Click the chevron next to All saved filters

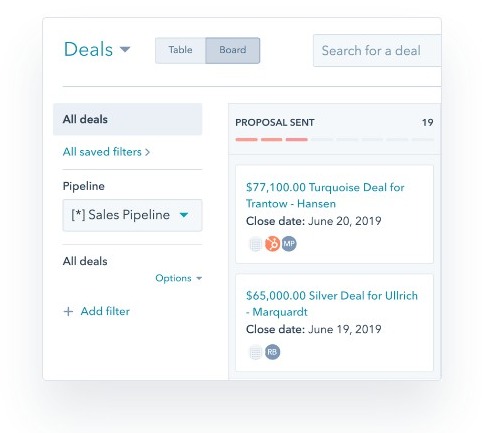[x=147, y=152]
